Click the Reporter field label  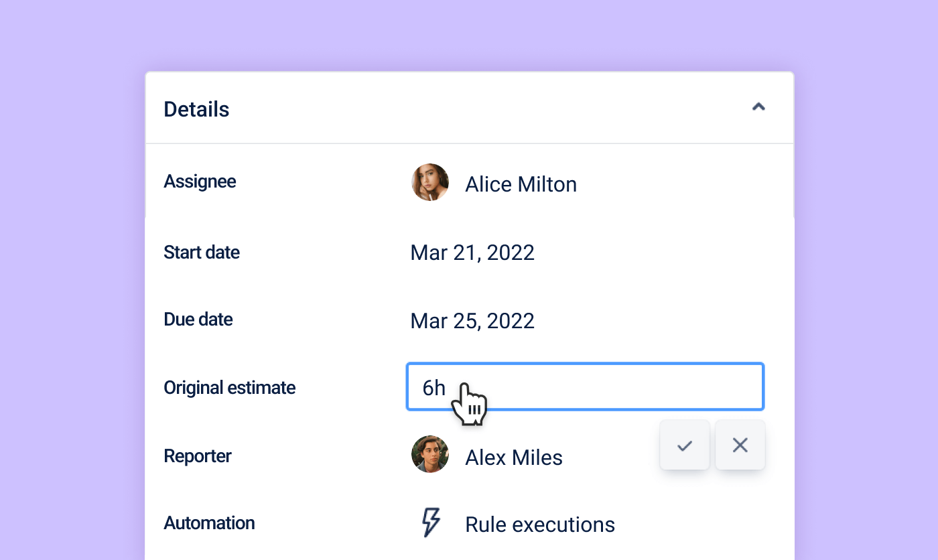(198, 456)
